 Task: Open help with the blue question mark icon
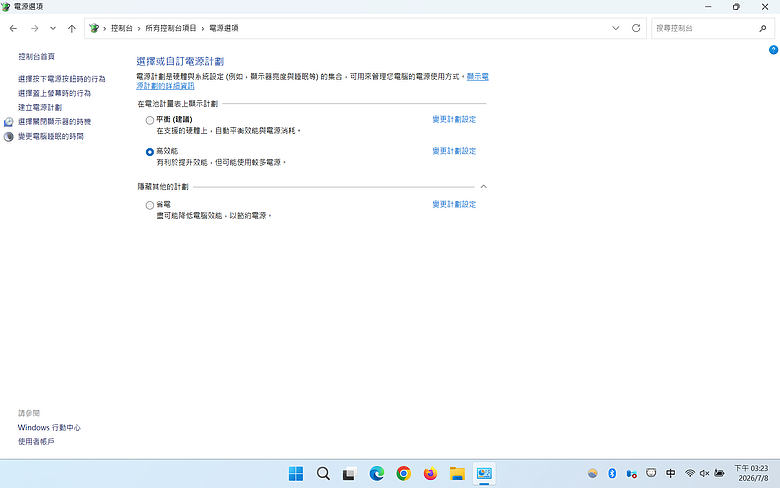(x=773, y=50)
